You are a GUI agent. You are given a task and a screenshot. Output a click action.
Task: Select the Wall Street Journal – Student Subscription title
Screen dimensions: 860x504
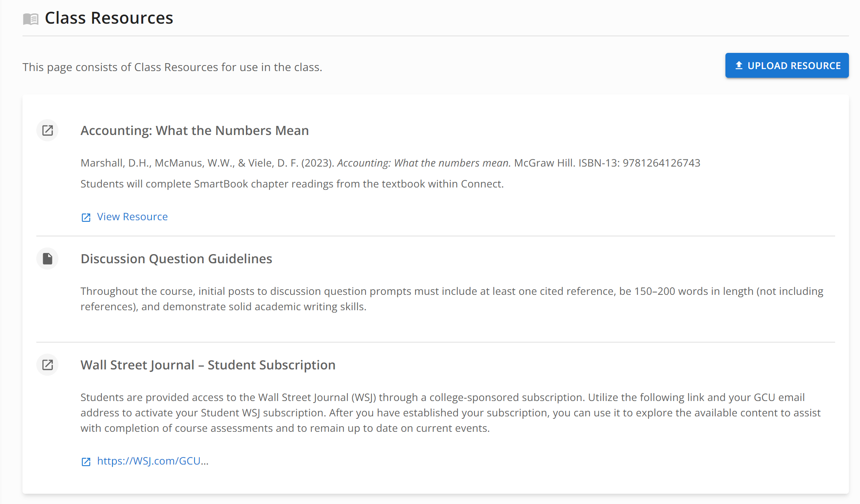pos(208,365)
